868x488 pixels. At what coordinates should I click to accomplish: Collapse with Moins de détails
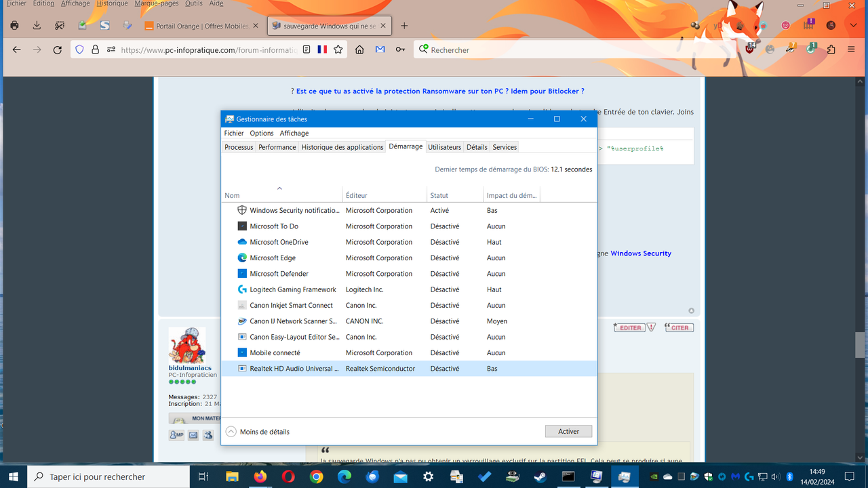click(x=258, y=432)
